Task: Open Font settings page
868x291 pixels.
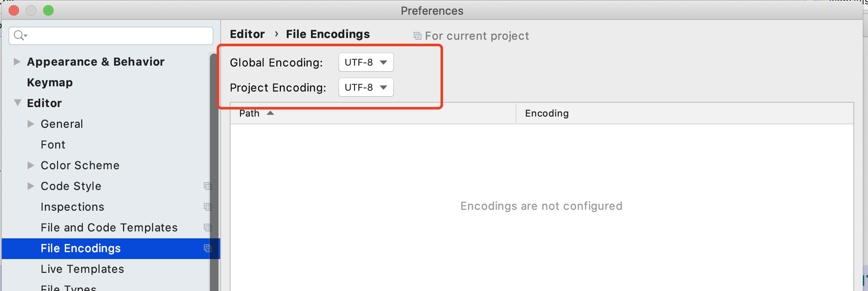Action: pos(53,145)
